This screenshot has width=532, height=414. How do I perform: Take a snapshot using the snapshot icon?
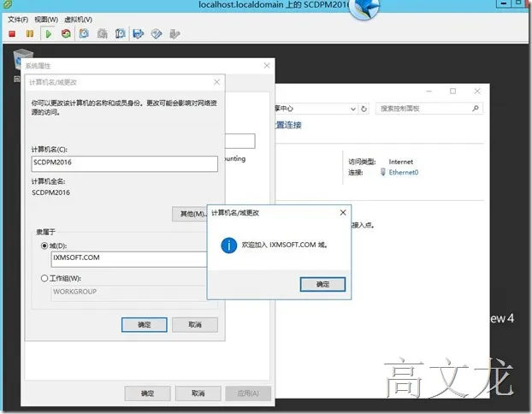tap(84, 33)
